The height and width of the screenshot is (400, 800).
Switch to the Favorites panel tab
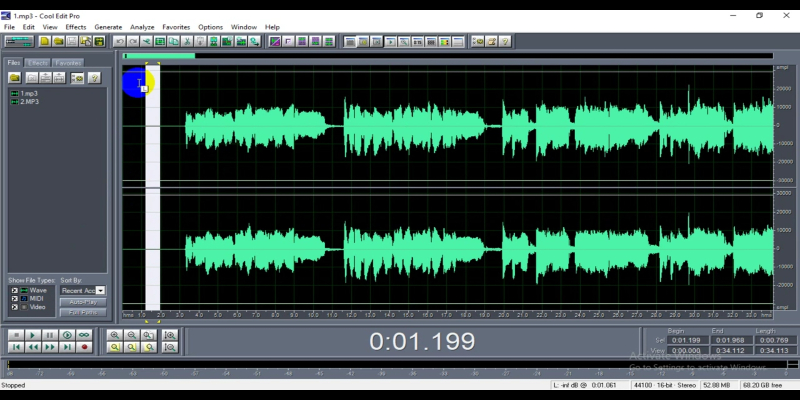coord(68,62)
